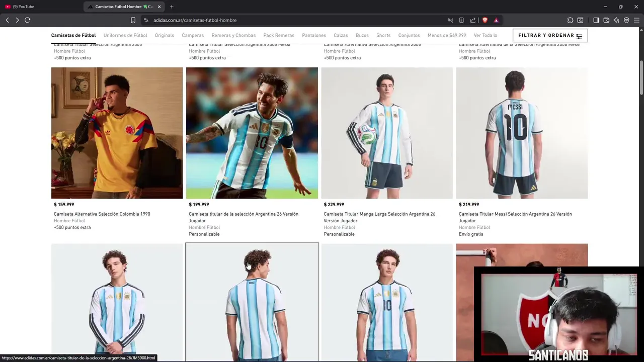The width and height of the screenshot is (644, 362).
Task: Open the browser hamburger menu
Action: [x=636, y=20]
